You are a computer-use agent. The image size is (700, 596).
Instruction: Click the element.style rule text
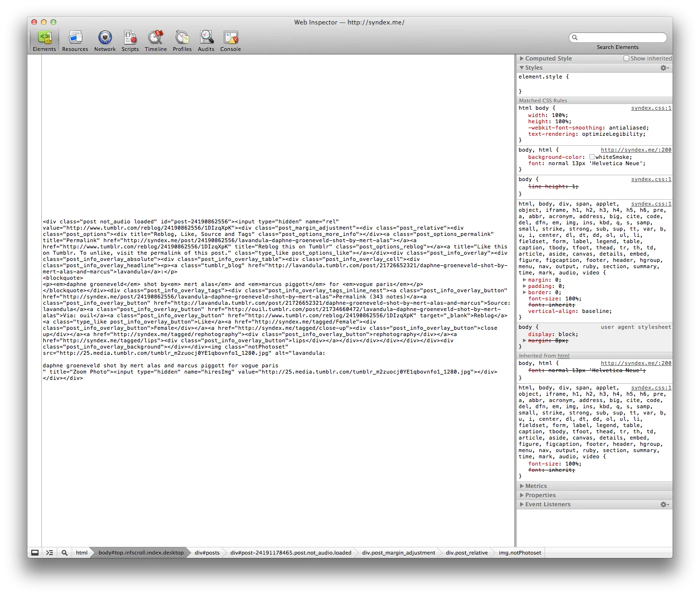543,77
